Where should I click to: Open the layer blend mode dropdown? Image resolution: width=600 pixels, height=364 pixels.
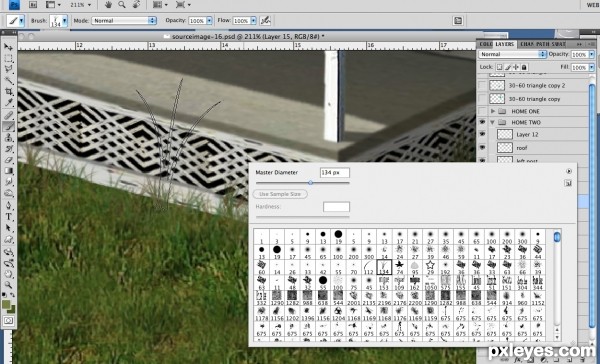point(512,54)
